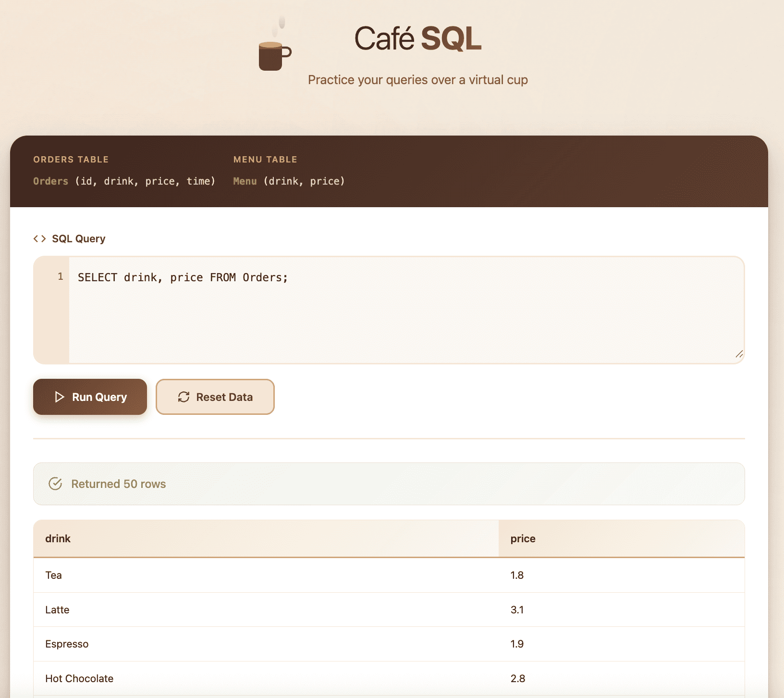
Task: Click the code brackets icon beside SQL Query
Action: 39,238
